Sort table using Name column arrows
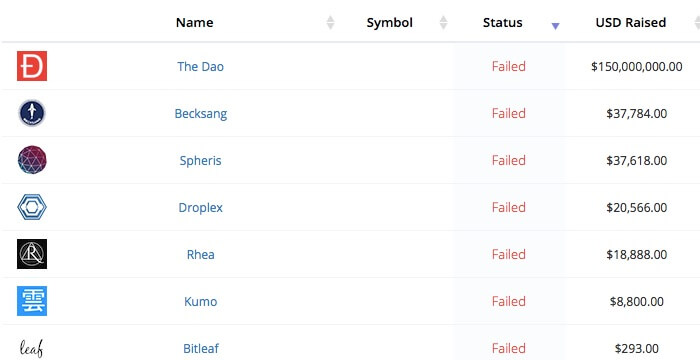The image size is (700, 360). pos(330,22)
